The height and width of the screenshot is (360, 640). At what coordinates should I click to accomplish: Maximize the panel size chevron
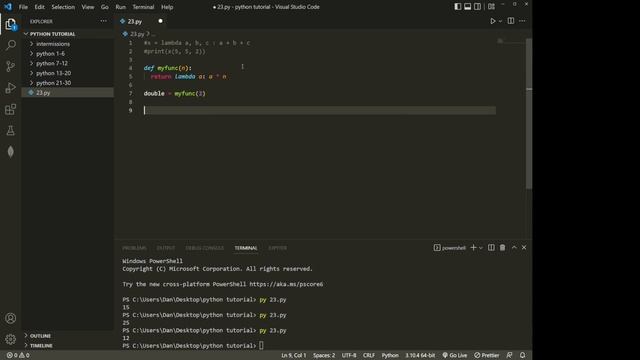coord(514,248)
